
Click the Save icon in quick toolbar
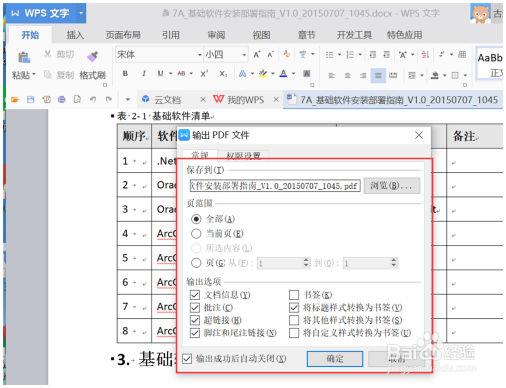(x=31, y=99)
